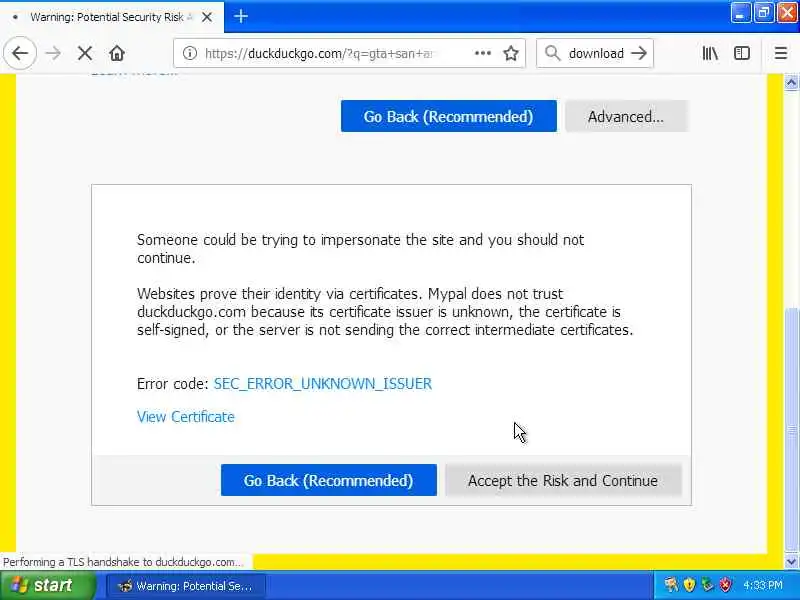Open SEC_ERROR_UNKNOWN_ISSUER error code link
800x600 pixels.
click(x=322, y=384)
